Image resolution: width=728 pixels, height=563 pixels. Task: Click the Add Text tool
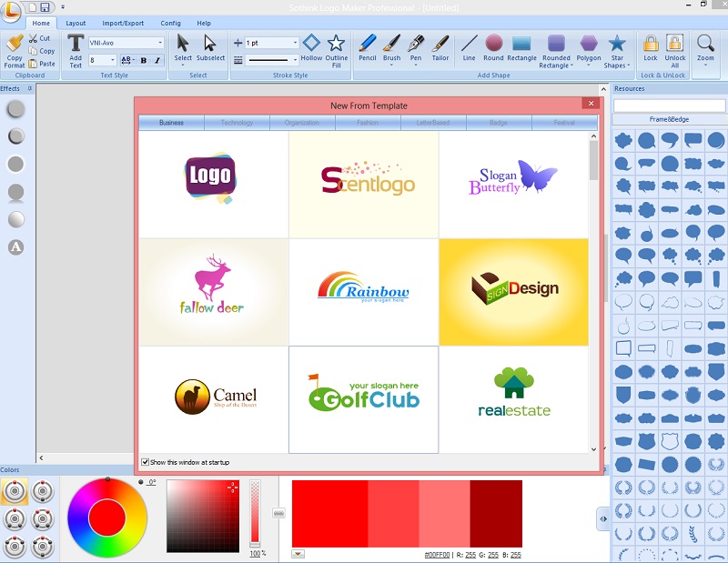tap(76, 50)
